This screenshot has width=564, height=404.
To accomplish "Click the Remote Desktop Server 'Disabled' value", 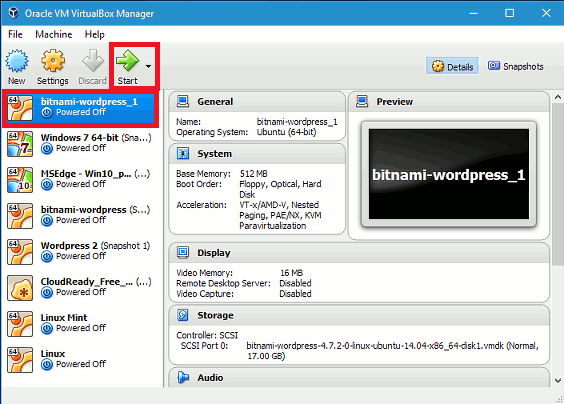I will pyautogui.click(x=295, y=283).
